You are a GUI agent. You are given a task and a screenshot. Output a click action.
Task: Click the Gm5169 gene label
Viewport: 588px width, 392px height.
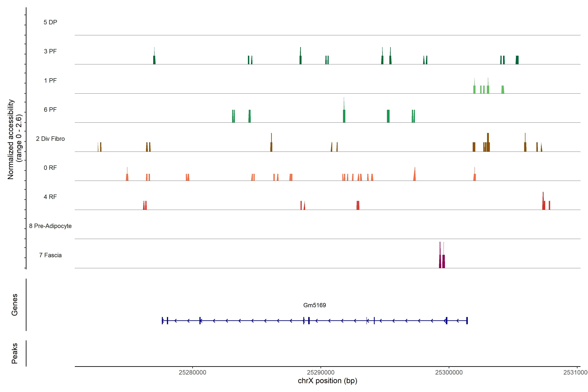pyautogui.click(x=314, y=305)
